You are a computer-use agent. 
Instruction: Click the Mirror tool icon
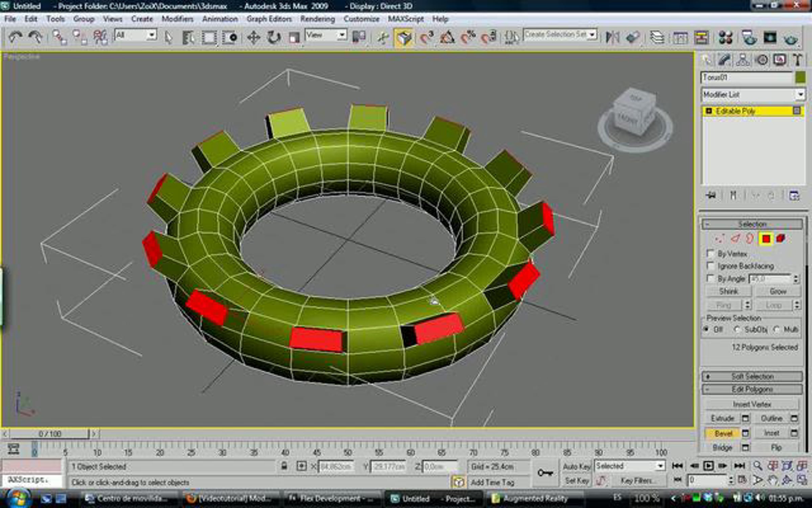click(x=612, y=37)
